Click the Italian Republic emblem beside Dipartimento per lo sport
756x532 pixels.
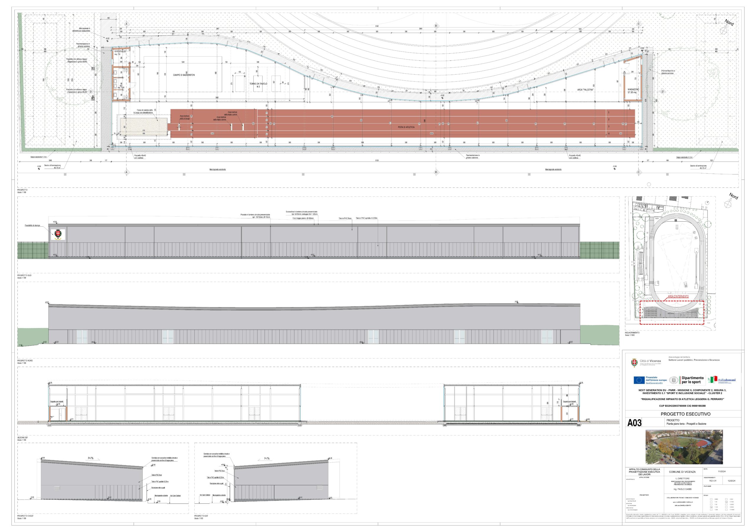(x=674, y=380)
